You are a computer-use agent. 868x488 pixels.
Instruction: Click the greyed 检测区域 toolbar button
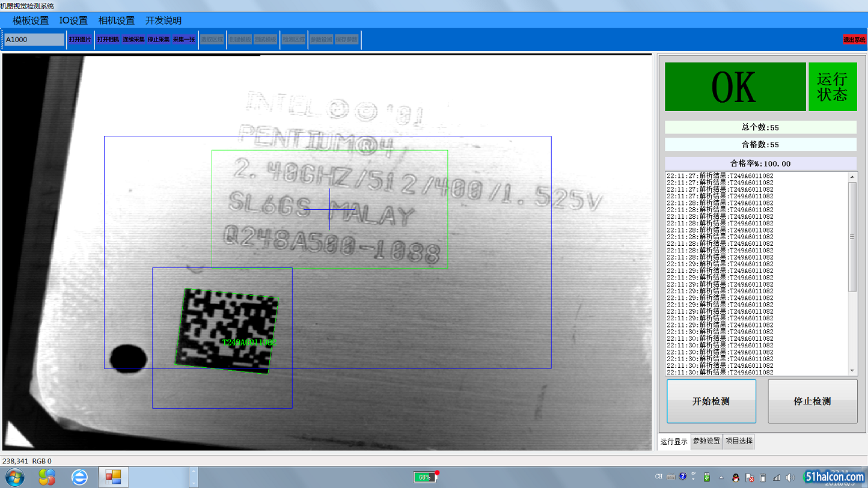294,40
